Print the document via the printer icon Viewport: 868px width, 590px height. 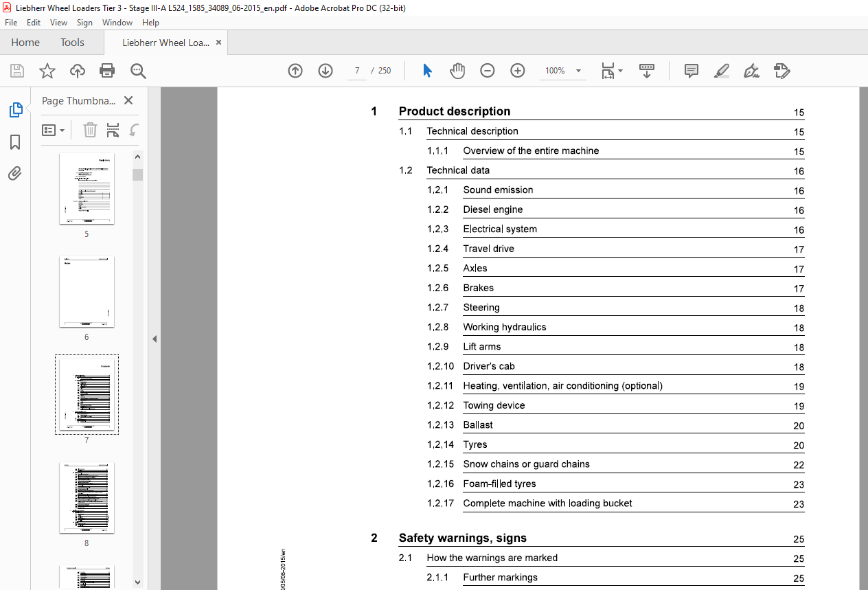click(x=107, y=71)
